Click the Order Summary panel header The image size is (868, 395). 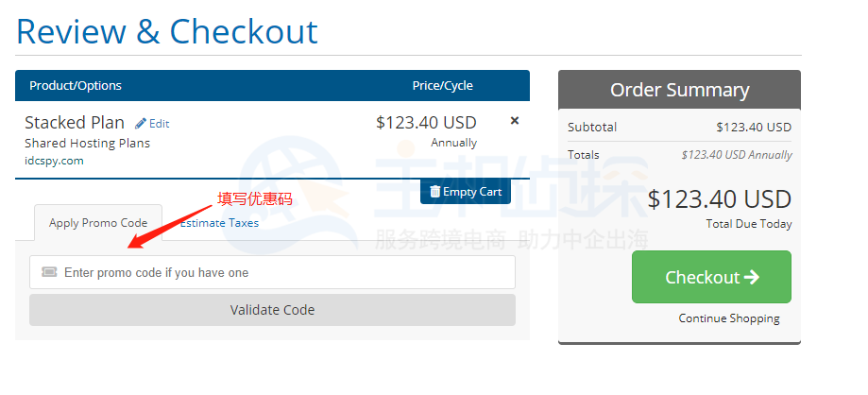679,90
